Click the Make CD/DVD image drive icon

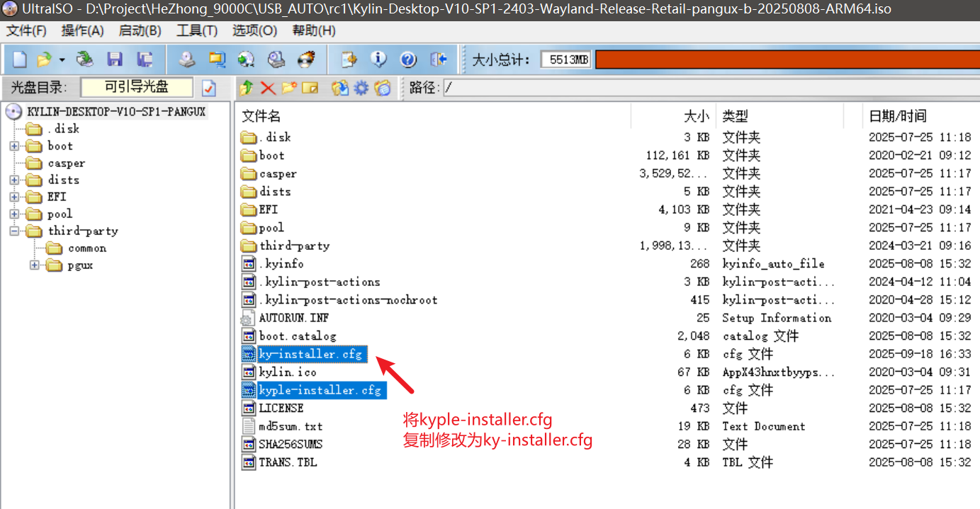point(186,59)
